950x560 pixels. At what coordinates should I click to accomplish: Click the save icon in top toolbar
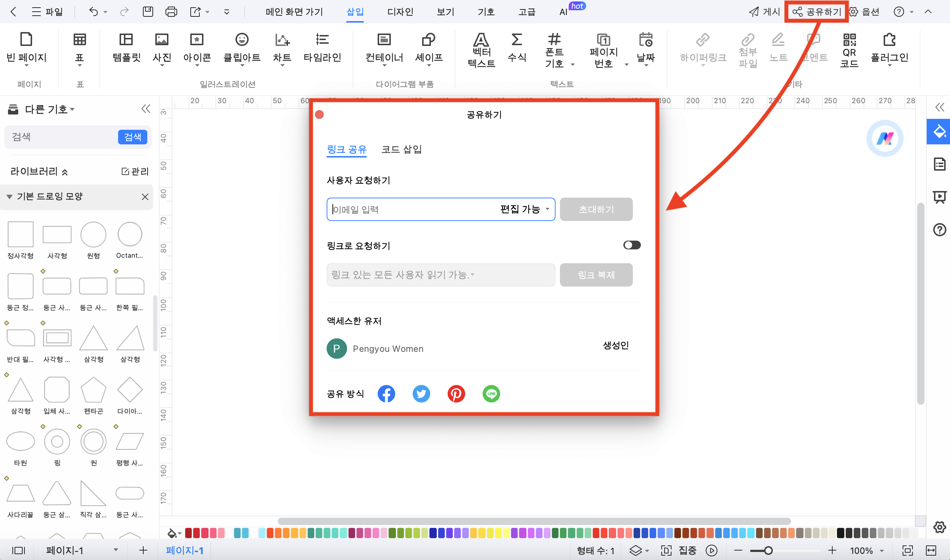coord(148,12)
